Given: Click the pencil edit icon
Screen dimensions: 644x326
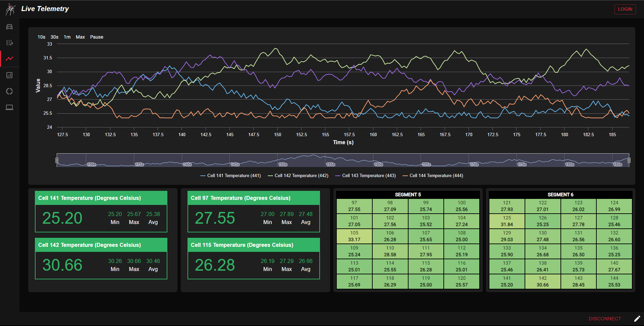Looking at the screenshot, I should [637, 319].
